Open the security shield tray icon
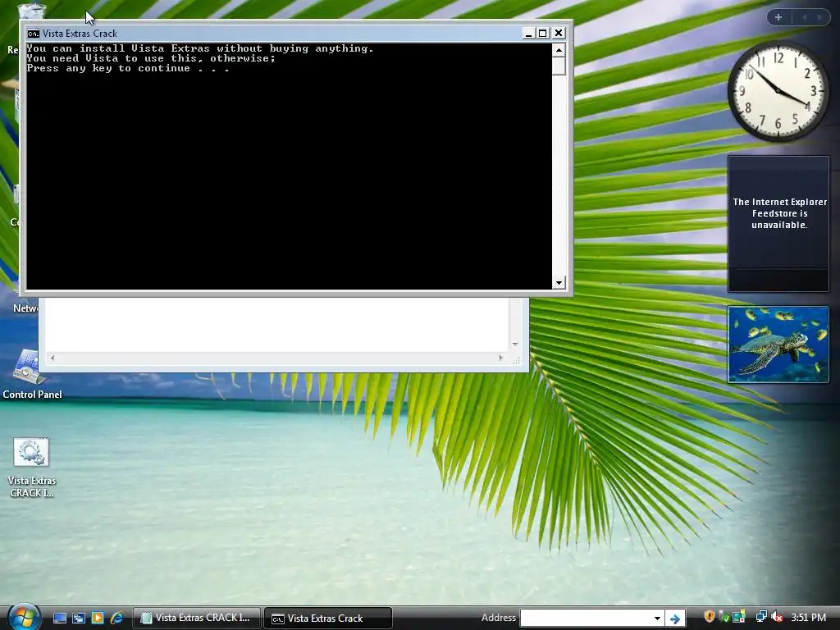This screenshot has width=840, height=630. pyautogui.click(x=709, y=617)
